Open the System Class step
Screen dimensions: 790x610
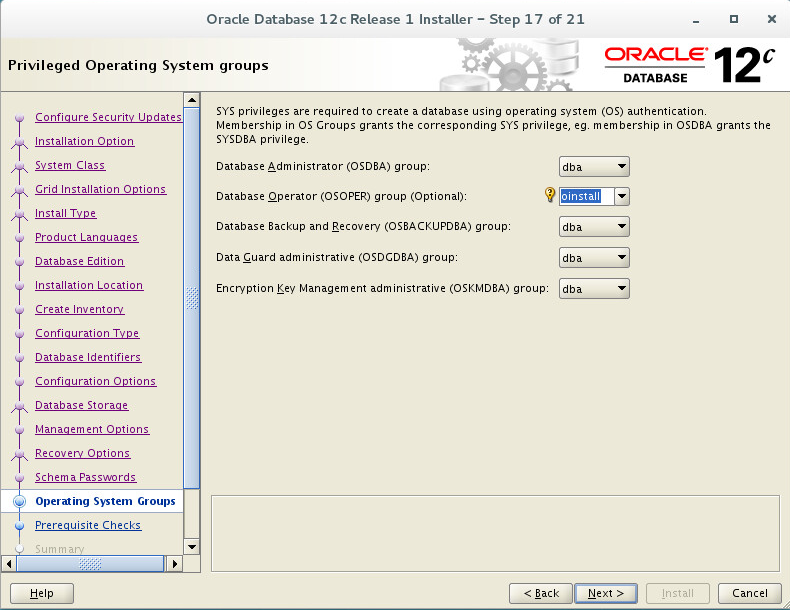(70, 165)
